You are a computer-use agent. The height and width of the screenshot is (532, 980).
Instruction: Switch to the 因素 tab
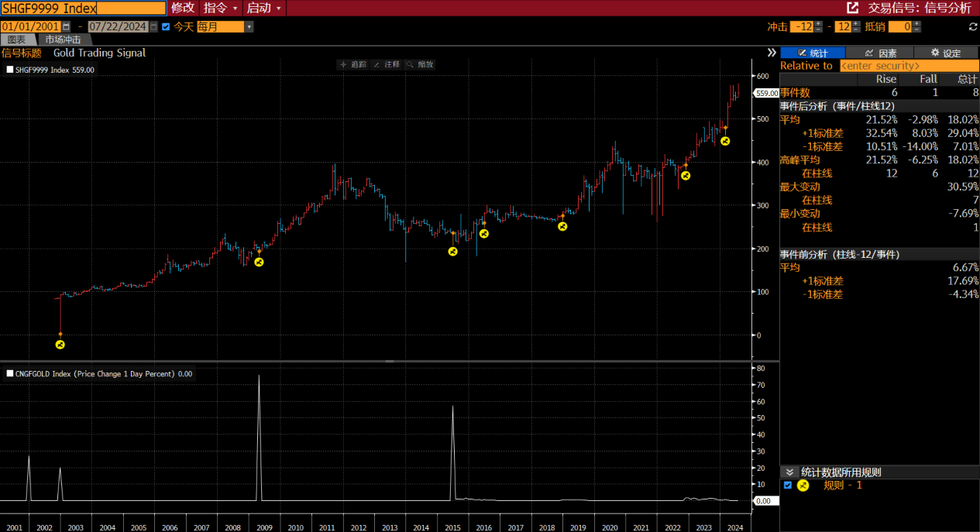[880, 53]
